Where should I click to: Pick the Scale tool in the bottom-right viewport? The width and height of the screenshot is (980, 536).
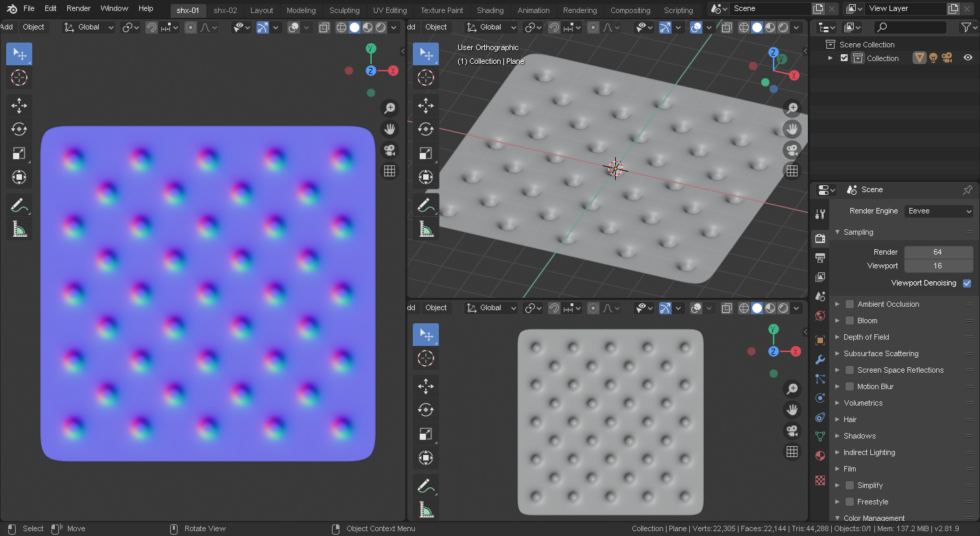pos(426,434)
